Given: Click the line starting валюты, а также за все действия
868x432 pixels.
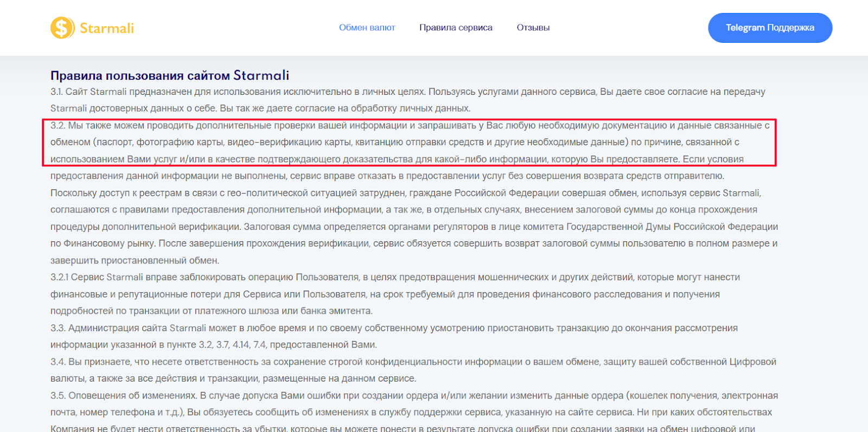Looking at the screenshot, I should pos(233,378).
